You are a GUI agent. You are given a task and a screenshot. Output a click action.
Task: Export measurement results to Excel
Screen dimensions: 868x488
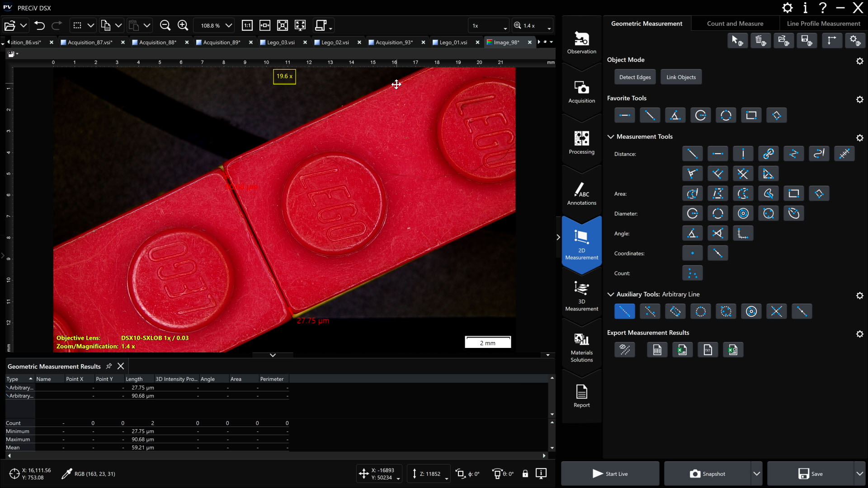682,350
